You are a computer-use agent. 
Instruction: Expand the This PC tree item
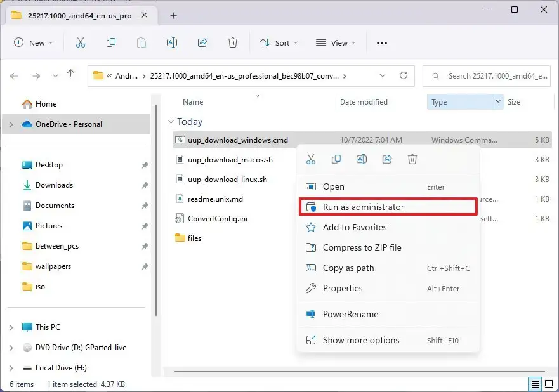[x=11, y=327]
